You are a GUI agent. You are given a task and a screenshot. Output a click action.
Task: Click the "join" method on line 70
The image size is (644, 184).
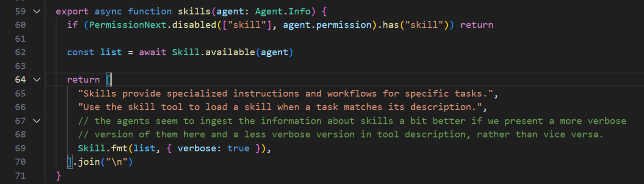[x=89, y=162]
